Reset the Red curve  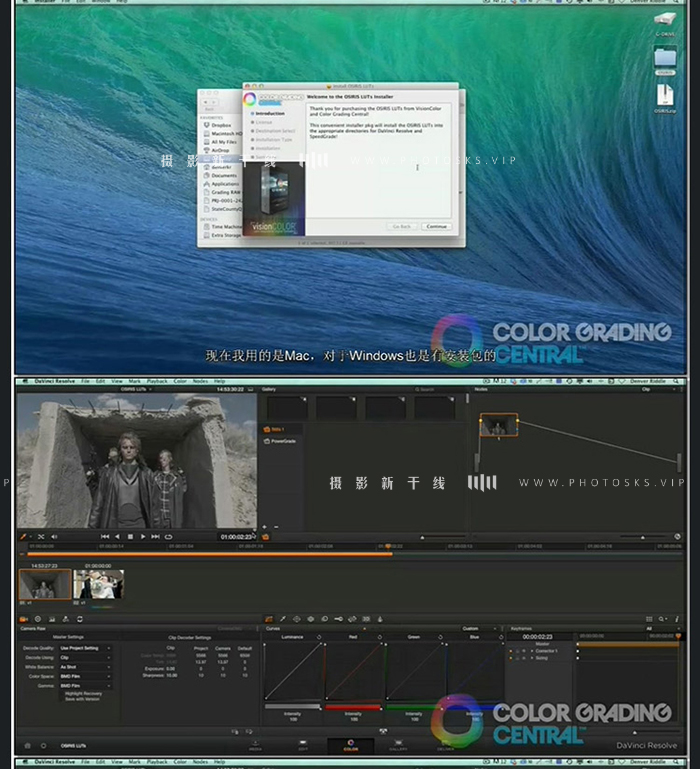[380, 637]
